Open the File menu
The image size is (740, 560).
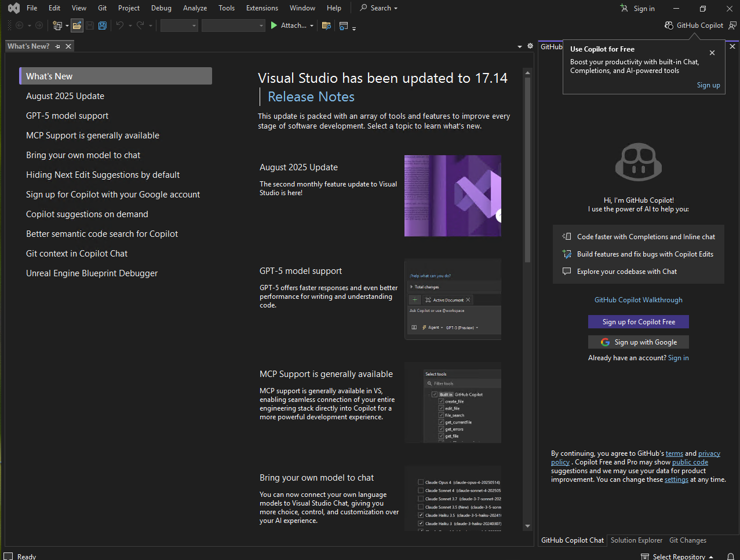pyautogui.click(x=32, y=8)
